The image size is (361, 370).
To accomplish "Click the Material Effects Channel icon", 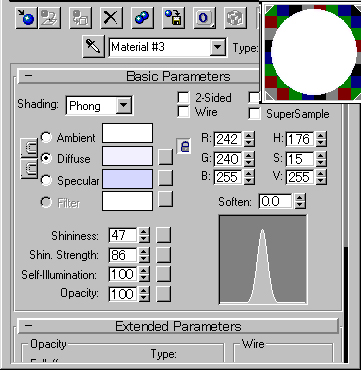I will (204, 17).
